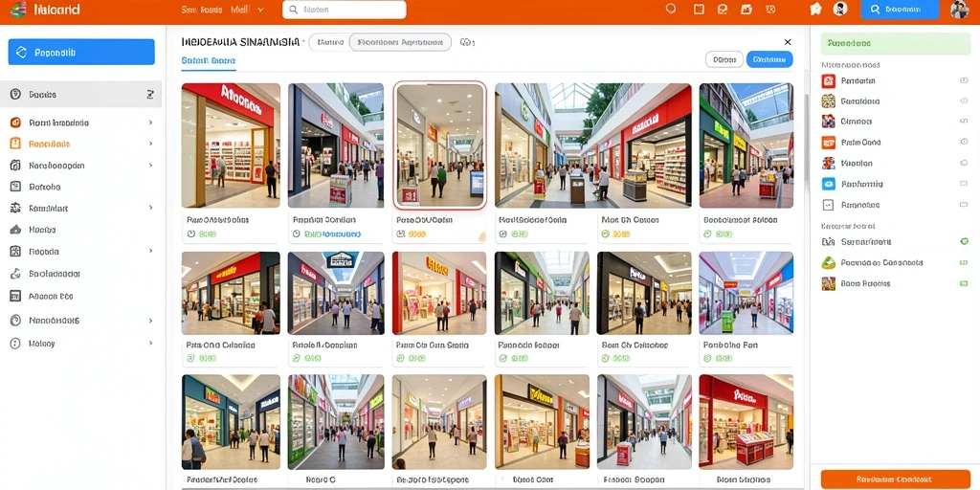Open the blue chat app icon in the right panel
Viewport: 980px width, 490px height.
click(x=829, y=184)
